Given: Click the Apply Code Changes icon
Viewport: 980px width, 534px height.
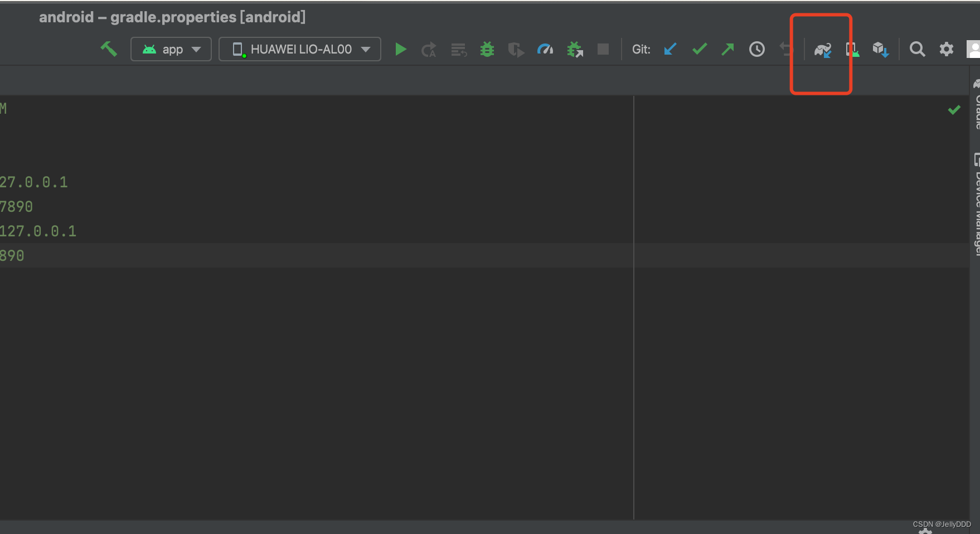Looking at the screenshot, I should click(x=459, y=50).
